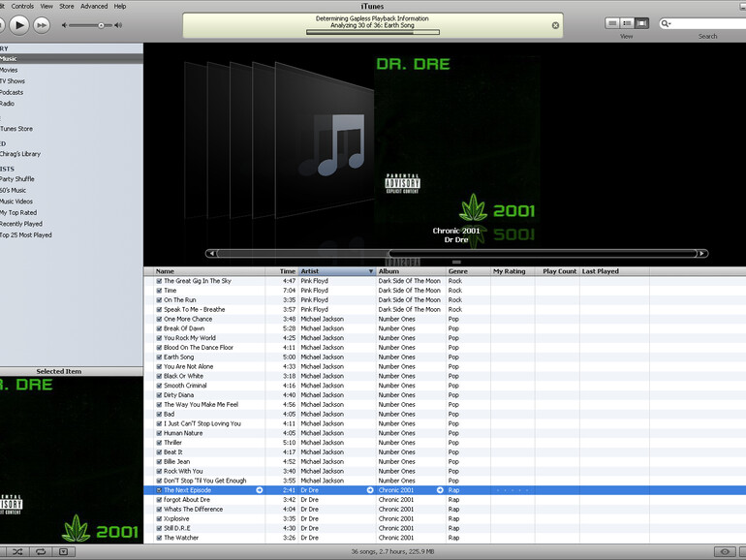746x560 pixels.
Task: Open the View menu
Action: (47, 6)
